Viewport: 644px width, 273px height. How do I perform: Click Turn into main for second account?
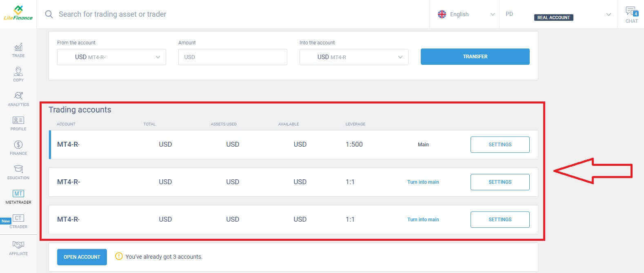point(423,182)
